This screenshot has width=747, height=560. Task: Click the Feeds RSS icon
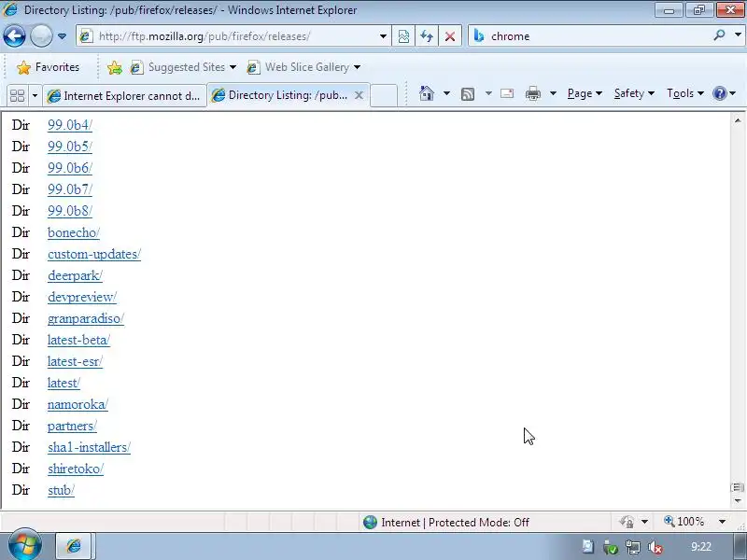(x=468, y=94)
